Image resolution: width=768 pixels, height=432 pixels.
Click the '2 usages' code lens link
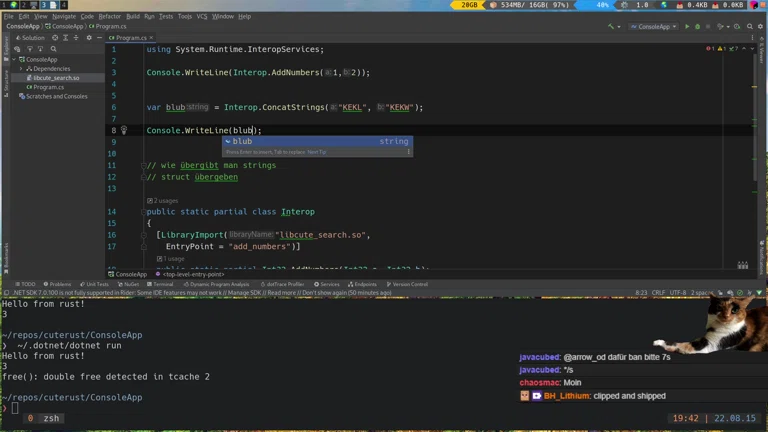coord(165,200)
